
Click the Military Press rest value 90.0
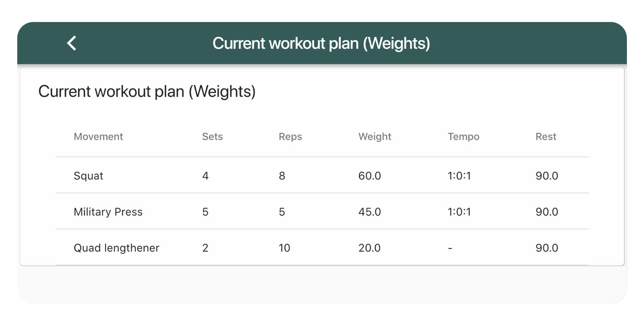[547, 212]
